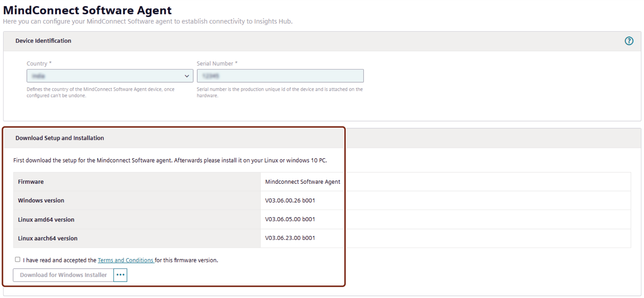
Task: Click the Device Identification section header
Action: coord(43,41)
